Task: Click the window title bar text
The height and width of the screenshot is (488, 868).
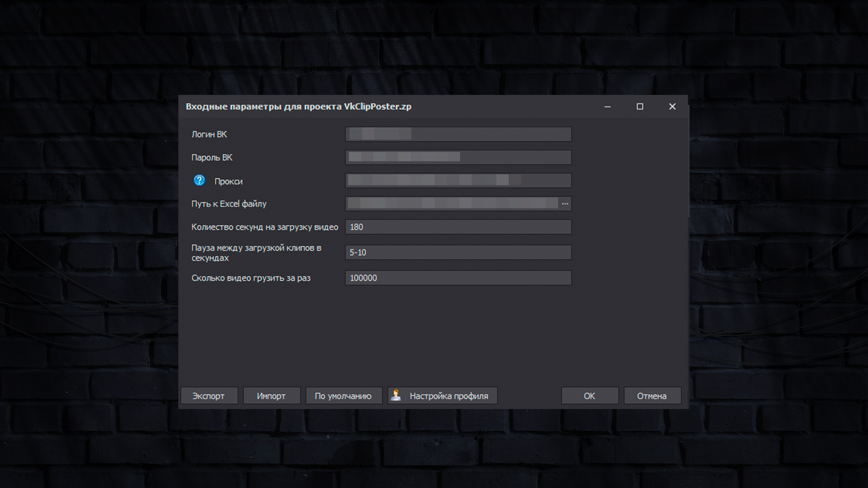Action: [298, 107]
